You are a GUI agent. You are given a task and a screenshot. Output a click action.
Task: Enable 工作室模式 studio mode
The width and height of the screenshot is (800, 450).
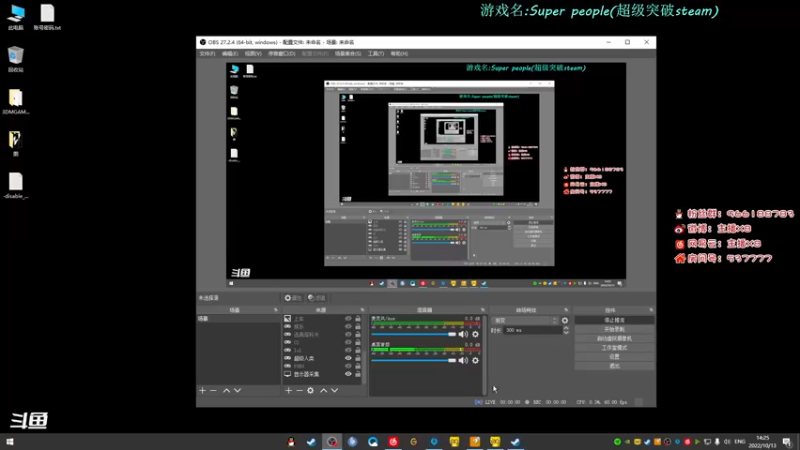(614, 348)
